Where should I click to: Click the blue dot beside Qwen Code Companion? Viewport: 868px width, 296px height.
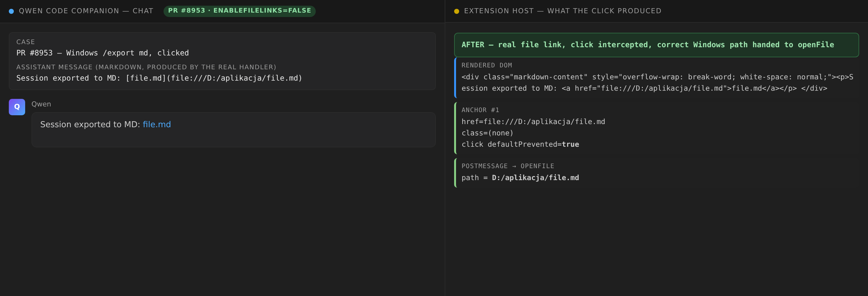pos(11,11)
